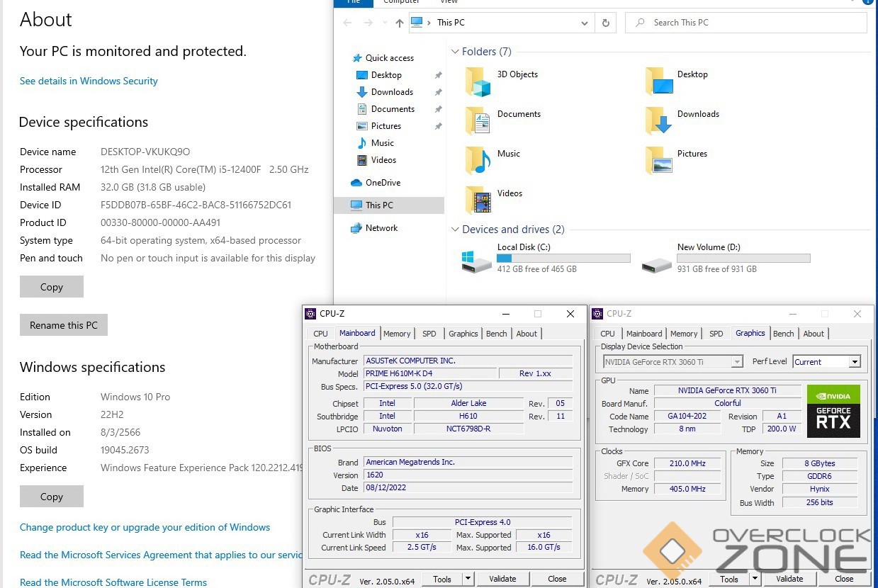Click the refresh icon beside address bar

click(x=605, y=23)
